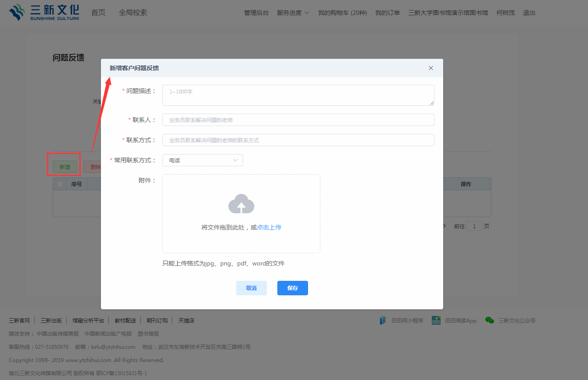Open the 常用联系方式 dropdown
The image size is (588, 380).
pos(202,160)
